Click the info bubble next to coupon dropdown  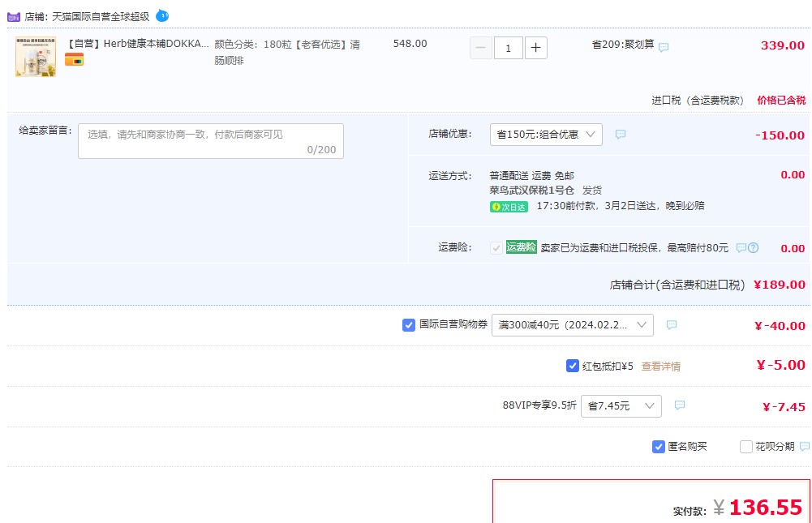pyautogui.click(x=672, y=324)
